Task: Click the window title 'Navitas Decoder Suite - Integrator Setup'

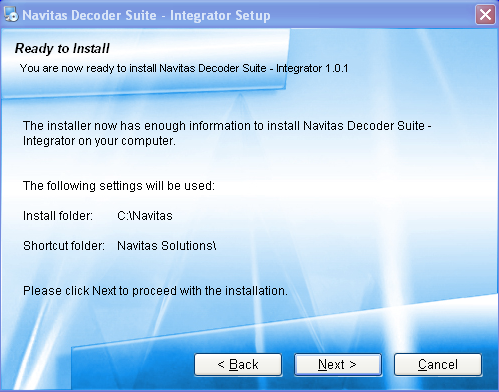Action: pos(146,15)
